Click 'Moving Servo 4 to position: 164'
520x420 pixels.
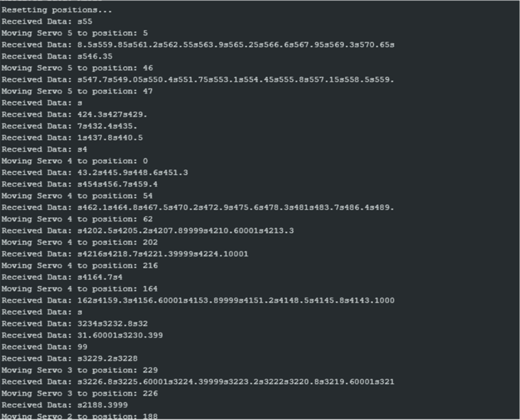tap(80, 289)
